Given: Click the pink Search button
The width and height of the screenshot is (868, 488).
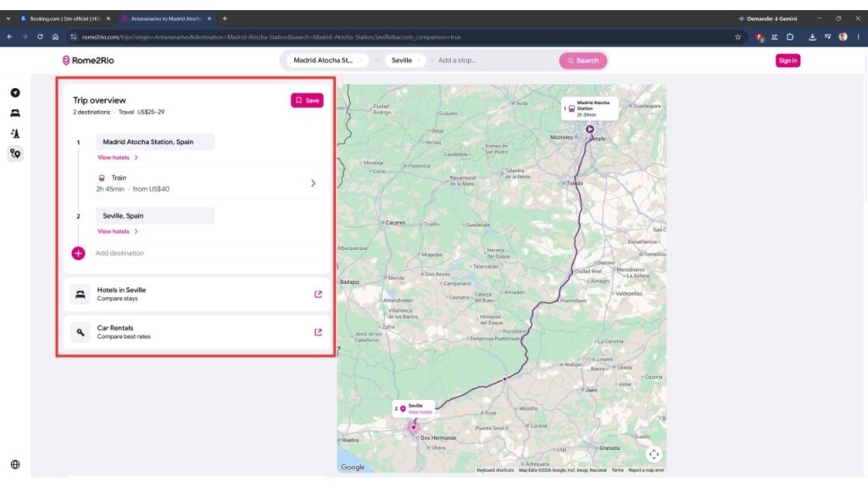Looking at the screenshot, I should [583, 60].
